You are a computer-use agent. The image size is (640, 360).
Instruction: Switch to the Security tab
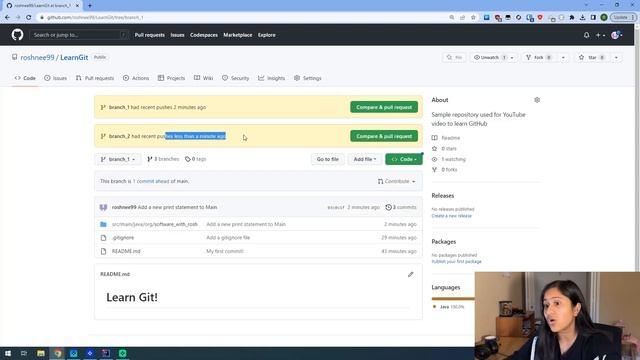[x=236, y=78]
